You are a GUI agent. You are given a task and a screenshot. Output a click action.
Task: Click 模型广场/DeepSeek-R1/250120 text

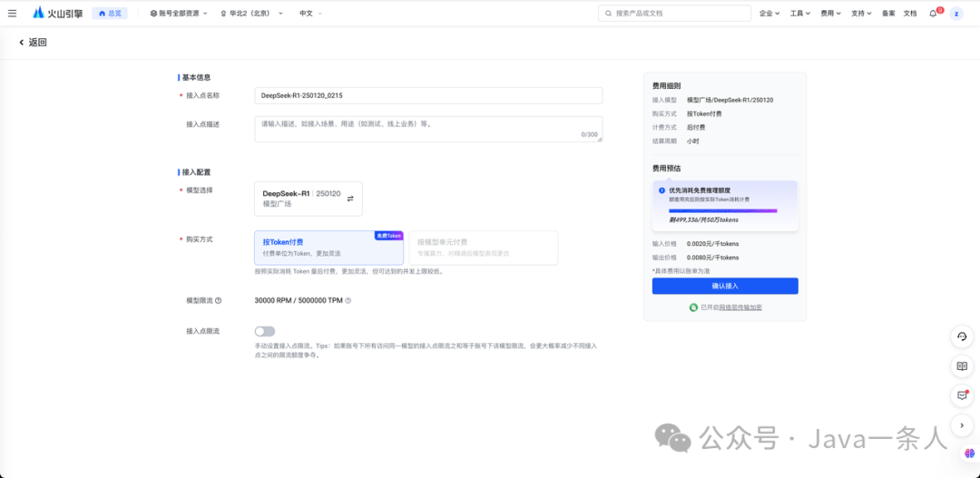730,100
